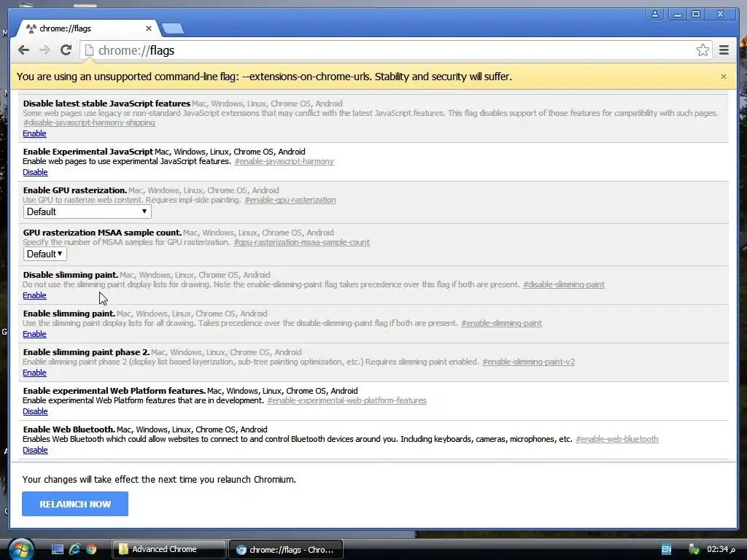The width and height of the screenshot is (747, 560).
Task: Open #enable-web-bluetooth anchor link
Action: pos(617,439)
